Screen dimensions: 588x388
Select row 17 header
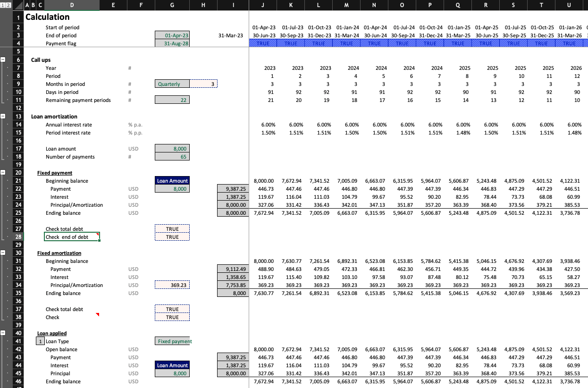[17, 149]
